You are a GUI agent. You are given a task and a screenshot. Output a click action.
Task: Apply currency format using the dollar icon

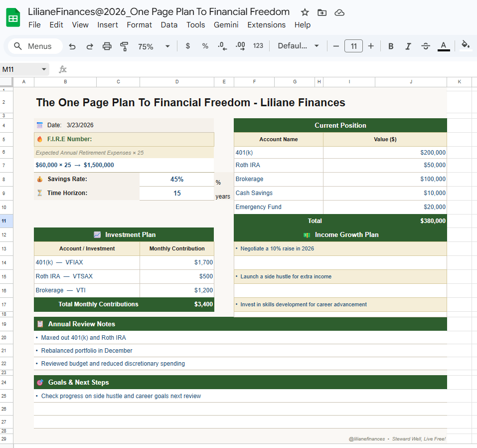click(187, 46)
